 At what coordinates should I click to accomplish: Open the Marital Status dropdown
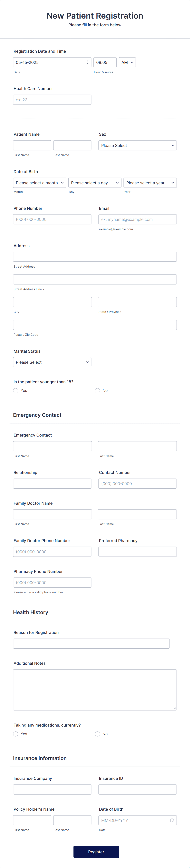pos(52,362)
